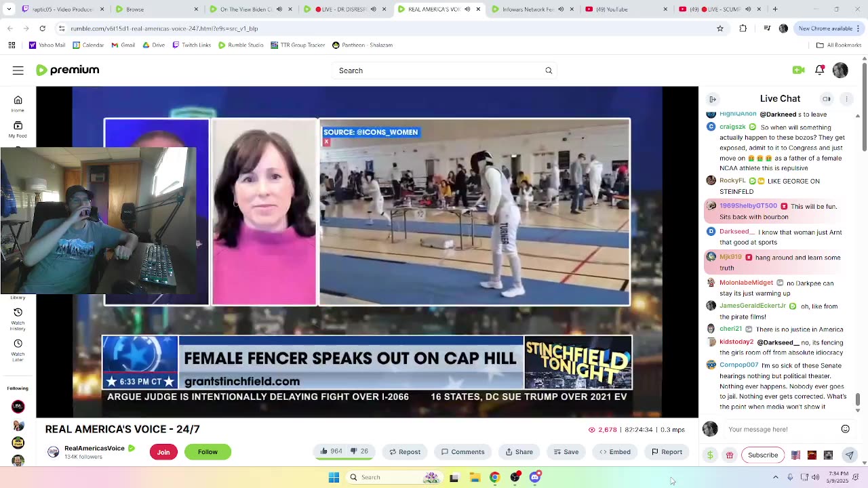Mute the REAL AMERICA'S VOICE tab audio
Screen dimensions: 868x488
click(x=467, y=9)
